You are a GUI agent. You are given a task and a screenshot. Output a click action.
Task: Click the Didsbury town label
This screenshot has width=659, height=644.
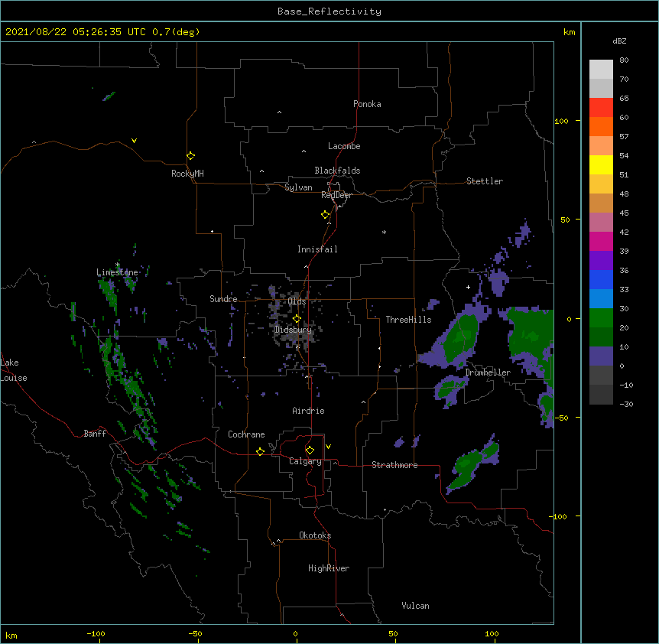click(x=294, y=330)
